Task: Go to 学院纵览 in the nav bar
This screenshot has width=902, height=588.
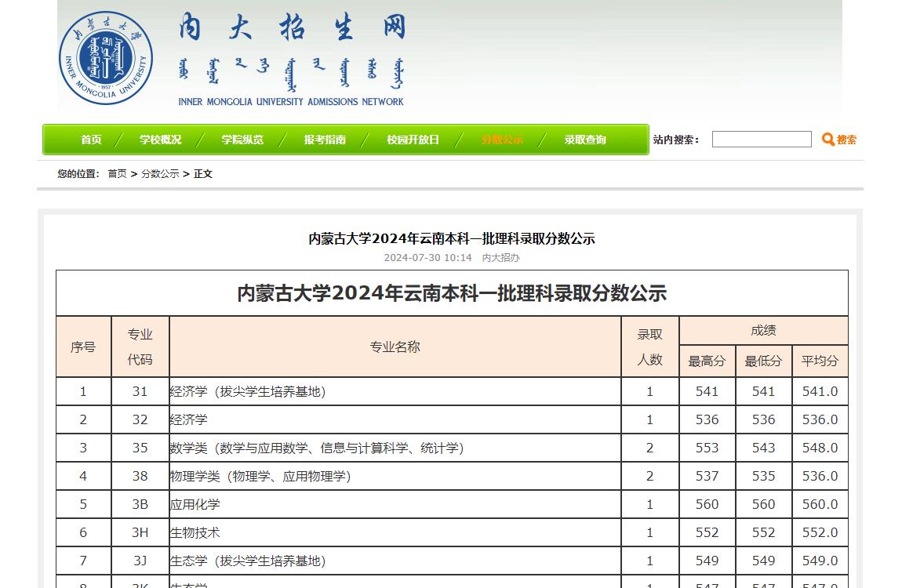Action: point(243,140)
